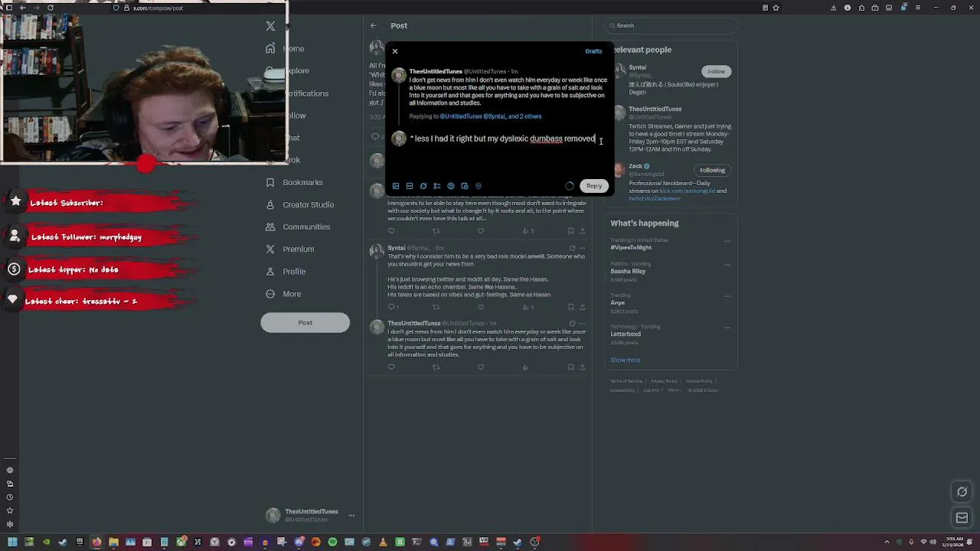Click the Reply button in the composer
The height and width of the screenshot is (551, 980).
click(594, 186)
